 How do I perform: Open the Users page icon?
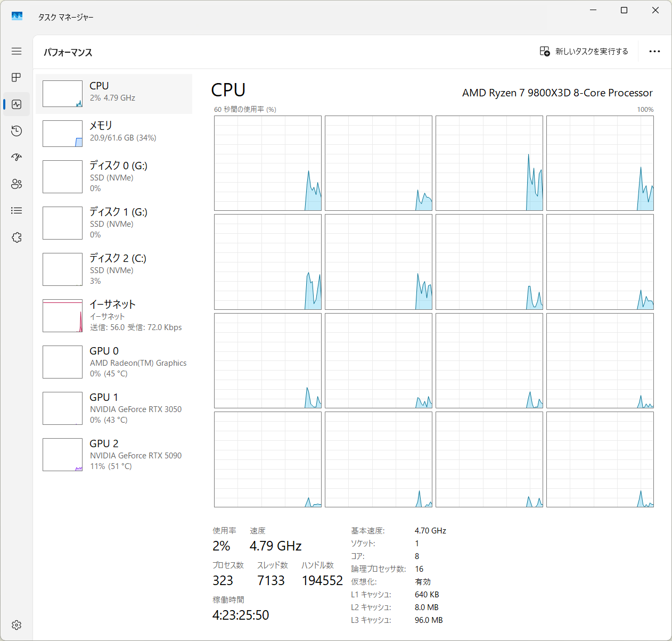click(x=17, y=184)
